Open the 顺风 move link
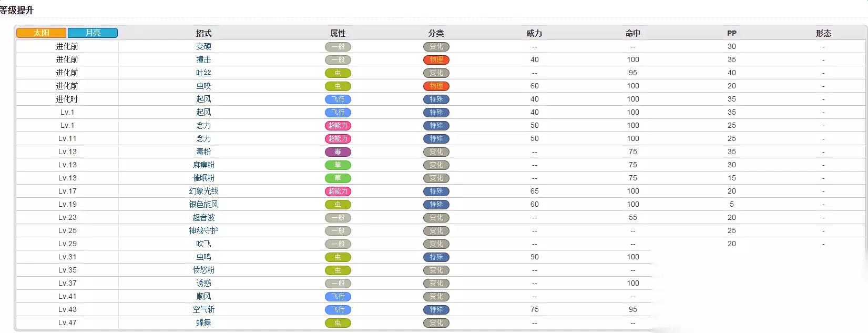868x333 pixels. coord(203,296)
